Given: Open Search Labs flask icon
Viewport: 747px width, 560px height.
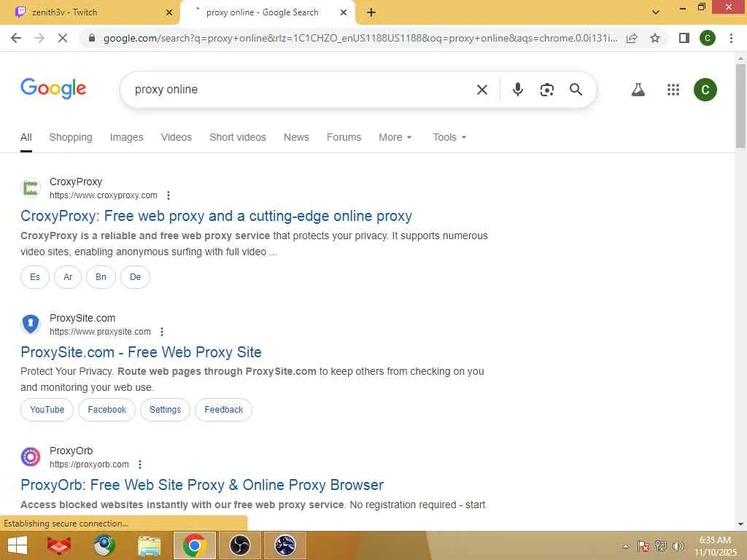Looking at the screenshot, I should [638, 90].
